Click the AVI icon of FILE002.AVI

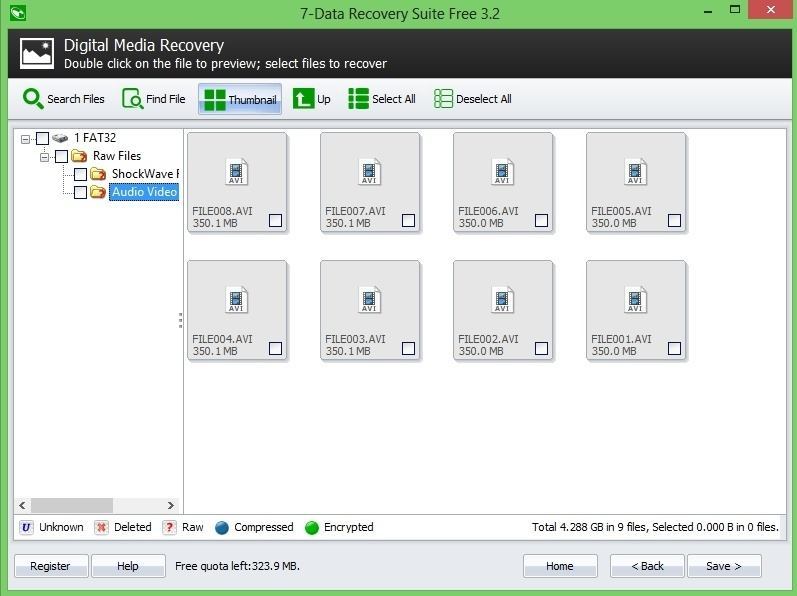click(x=502, y=300)
